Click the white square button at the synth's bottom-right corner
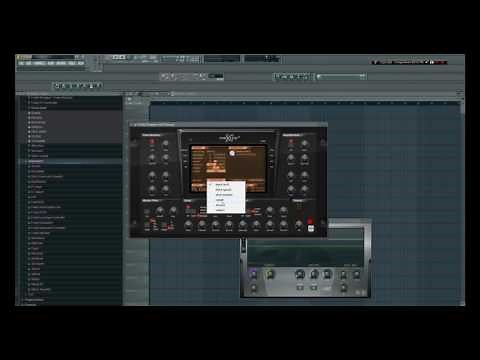Image resolution: width=480 pixels, height=360 pixels. [x=311, y=228]
